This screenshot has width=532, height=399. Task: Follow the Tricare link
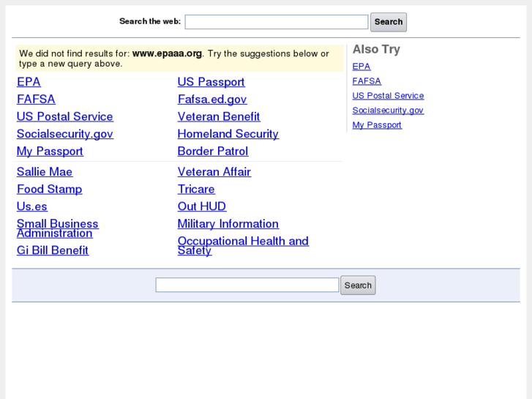196,189
